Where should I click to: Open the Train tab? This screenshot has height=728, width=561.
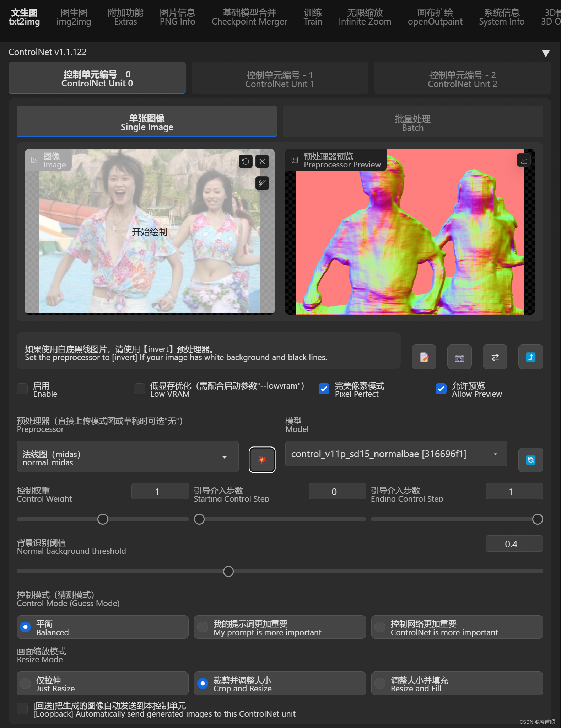313,17
